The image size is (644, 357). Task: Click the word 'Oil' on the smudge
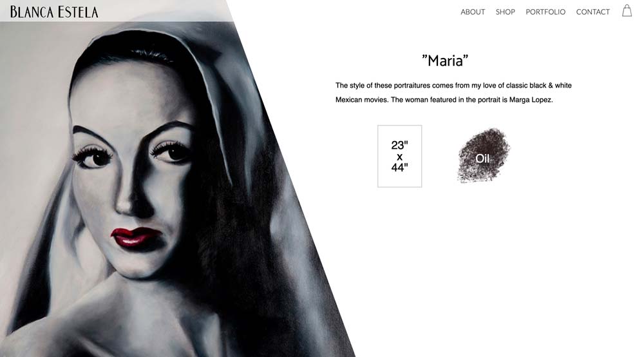point(482,159)
